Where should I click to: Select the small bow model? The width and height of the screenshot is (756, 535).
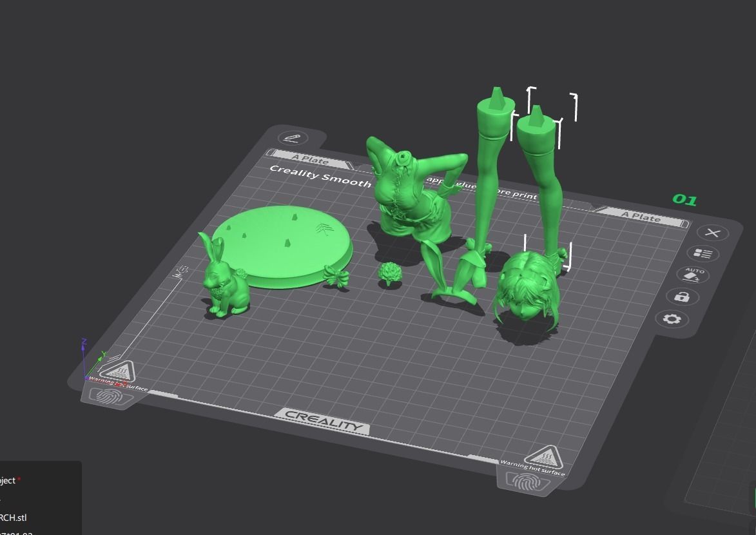tap(336, 276)
